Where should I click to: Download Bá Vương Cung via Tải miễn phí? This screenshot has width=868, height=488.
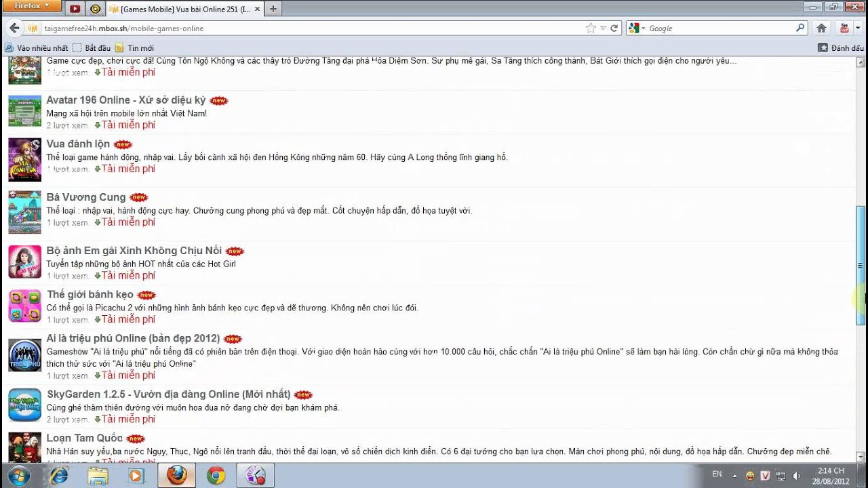coord(128,222)
